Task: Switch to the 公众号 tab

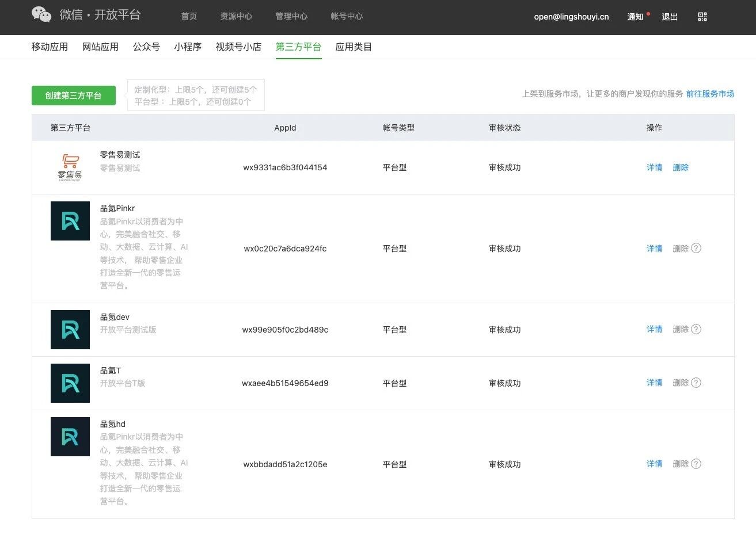Action: (x=146, y=47)
